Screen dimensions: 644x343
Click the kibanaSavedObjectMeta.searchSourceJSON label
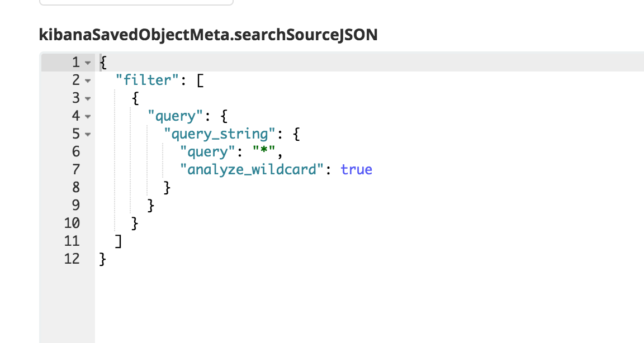pyautogui.click(x=208, y=35)
